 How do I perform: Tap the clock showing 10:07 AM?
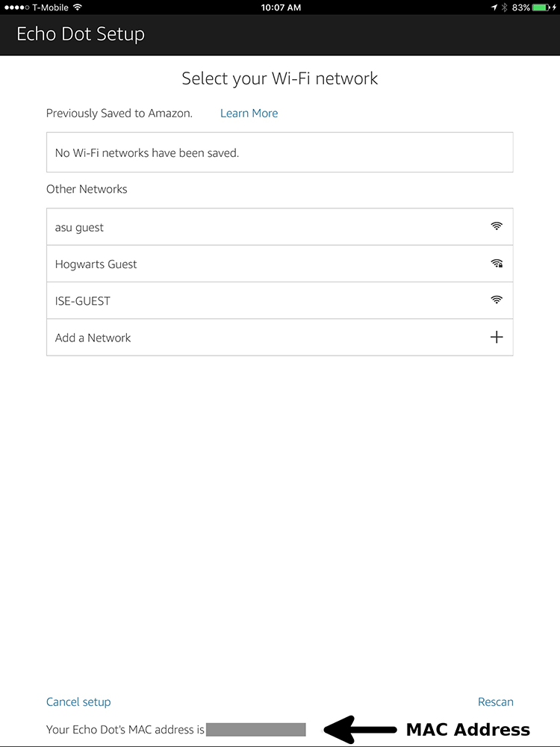[x=280, y=7]
